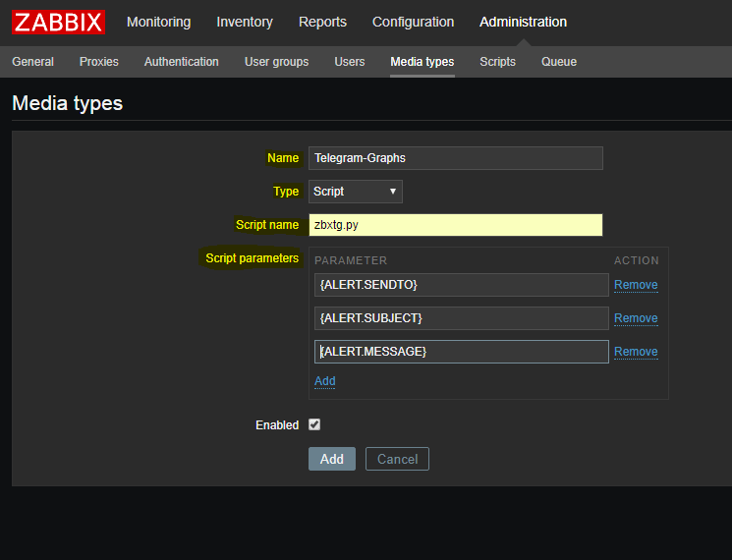Open the Scripts tab

click(497, 62)
